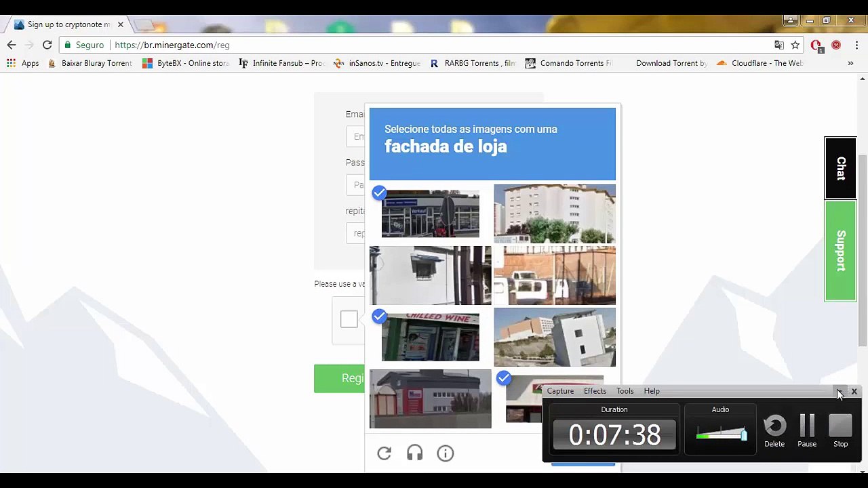
Task: Reload the browser page
Action: tap(47, 45)
